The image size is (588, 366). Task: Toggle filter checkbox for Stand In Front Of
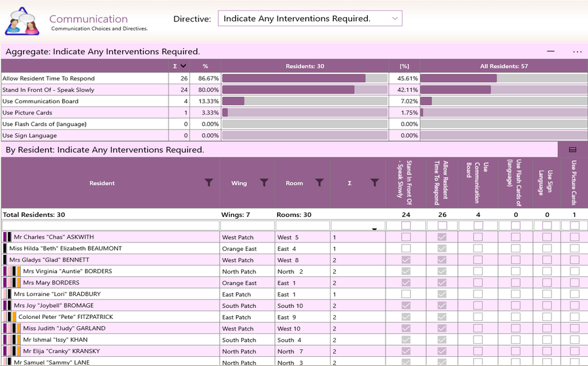[x=406, y=225]
